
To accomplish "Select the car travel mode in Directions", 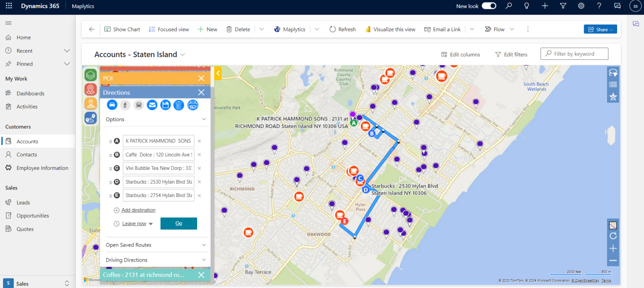I will (x=112, y=104).
